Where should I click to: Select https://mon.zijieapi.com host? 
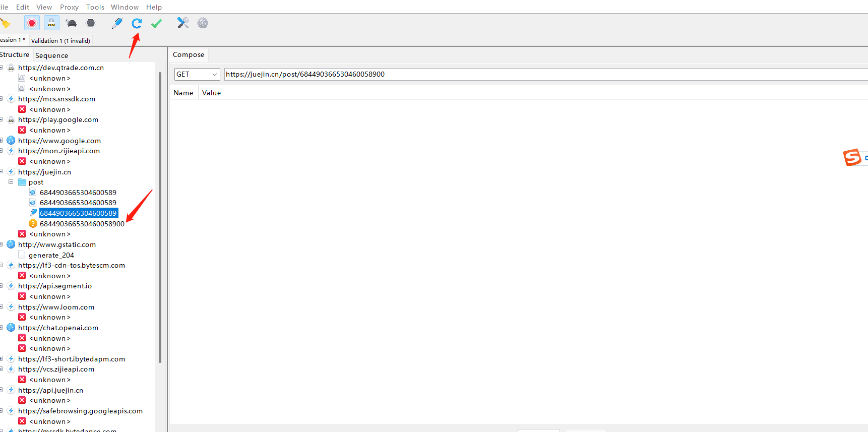(59, 151)
